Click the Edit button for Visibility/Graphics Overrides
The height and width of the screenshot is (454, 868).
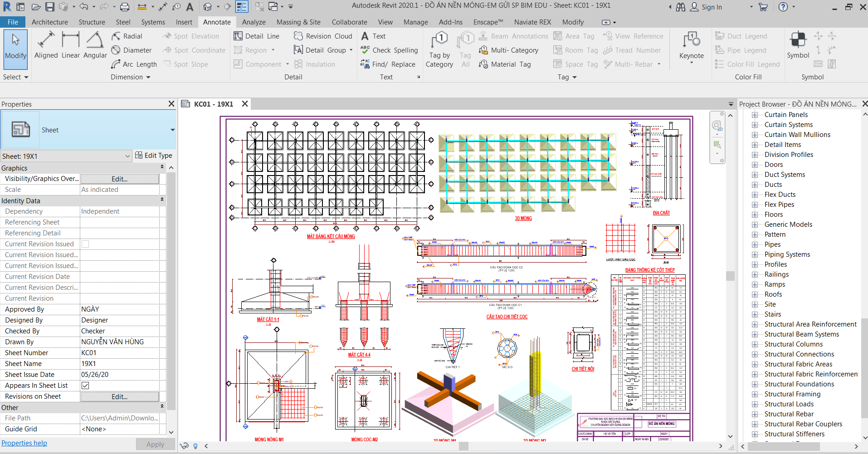(x=119, y=178)
